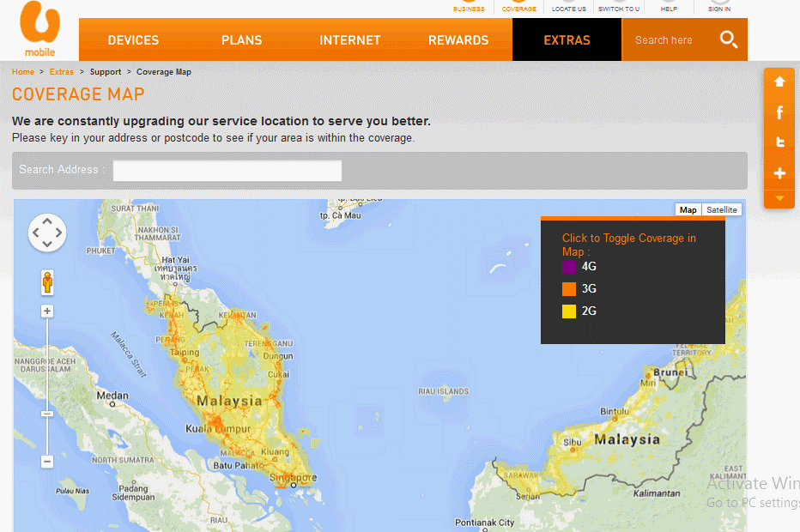The image size is (800, 532).
Task: Zoom in the map with plus button
Action: point(47,311)
